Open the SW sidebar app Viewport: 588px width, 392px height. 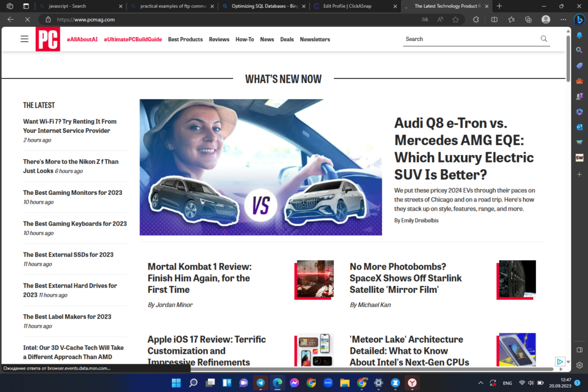click(580, 157)
